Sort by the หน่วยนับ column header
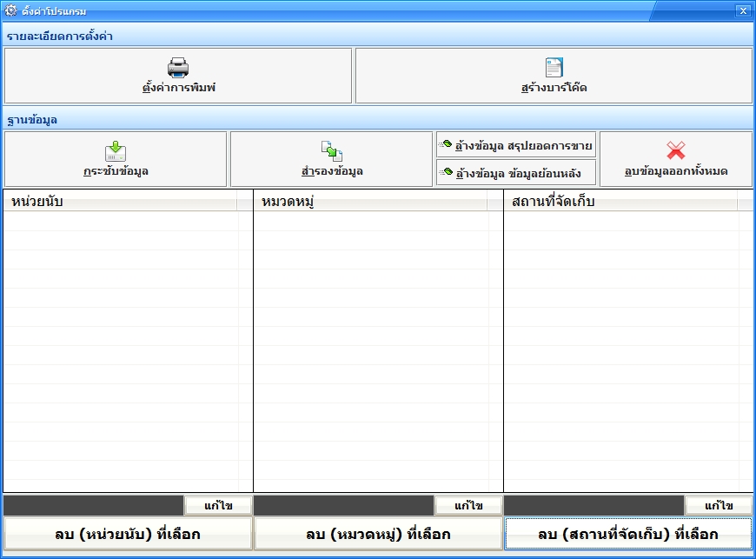Screen dimensions: 756x559 pyautogui.click(x=120, y=202)
